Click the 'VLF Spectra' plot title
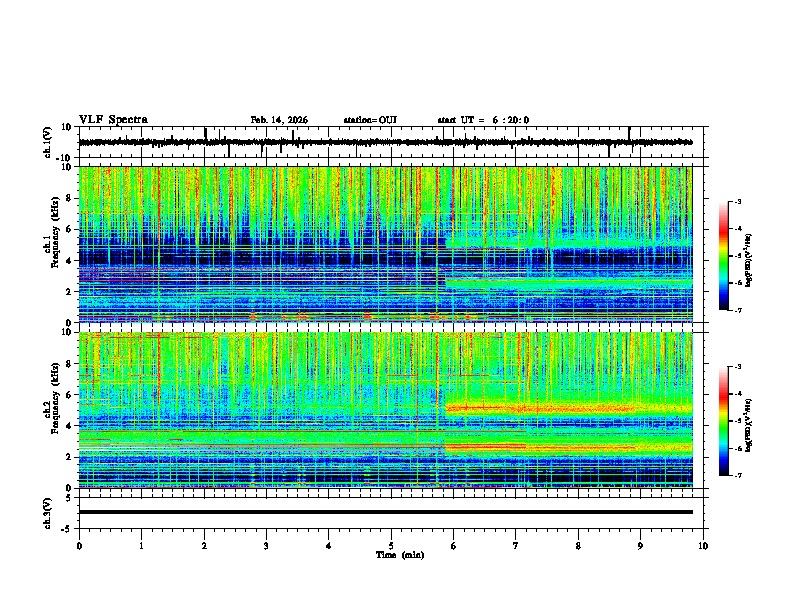Image resolution: width=792 pixels, height=612 pixels. point(113,120)
